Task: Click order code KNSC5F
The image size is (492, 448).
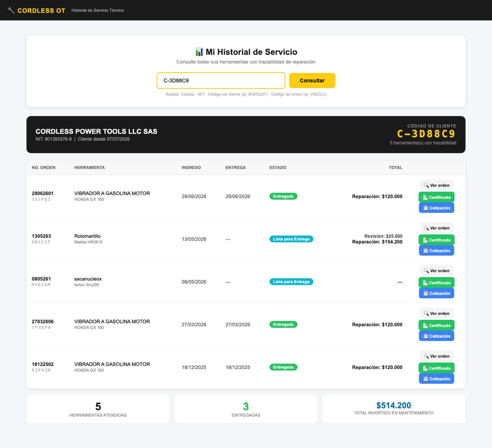Action: coord(41,242)
